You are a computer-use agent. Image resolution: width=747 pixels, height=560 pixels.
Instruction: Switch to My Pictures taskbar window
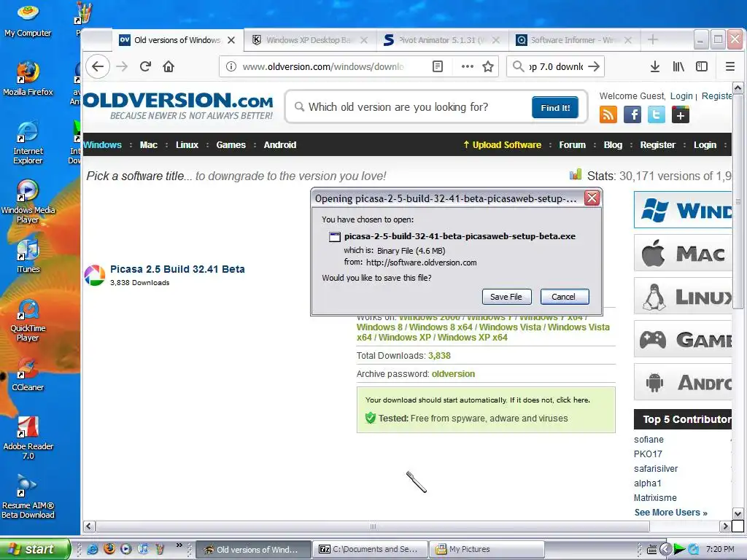[487, 549]
